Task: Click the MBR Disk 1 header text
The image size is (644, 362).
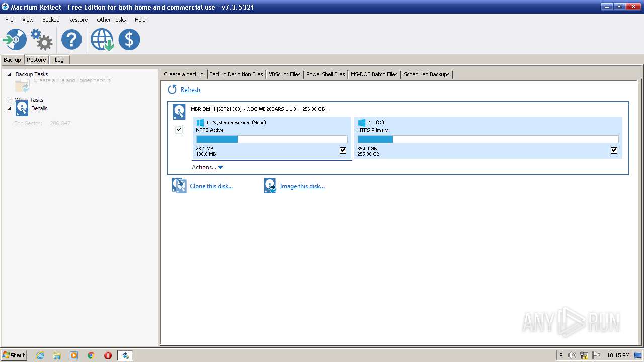Action: [259, 109]
